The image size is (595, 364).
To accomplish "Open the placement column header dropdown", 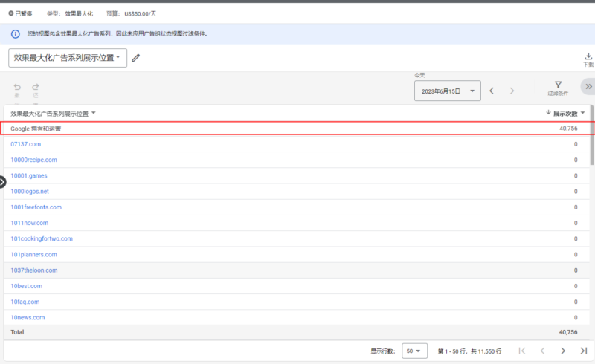I will [x=94, y=114].
